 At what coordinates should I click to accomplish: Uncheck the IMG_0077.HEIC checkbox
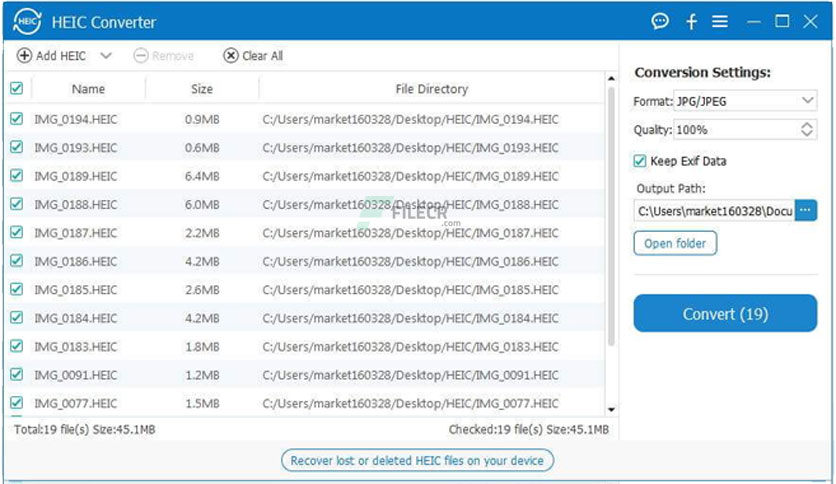pos(17,402)
